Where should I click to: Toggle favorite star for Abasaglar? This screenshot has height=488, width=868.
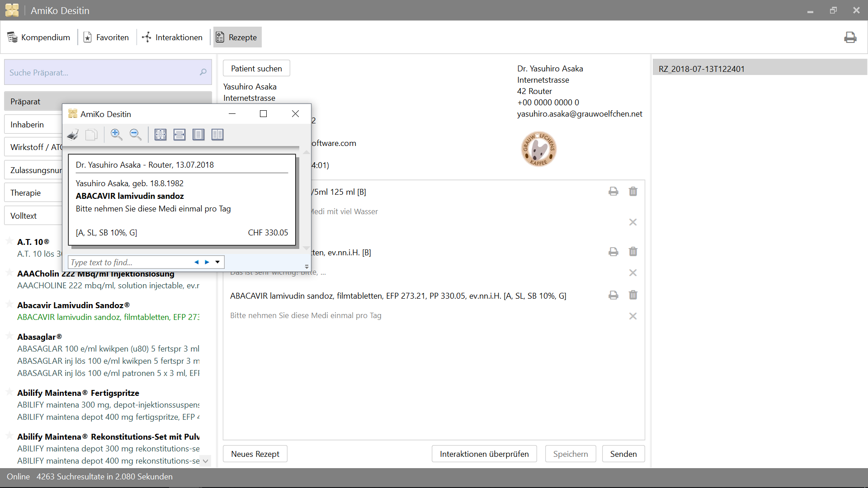click(x=9, y=336)
